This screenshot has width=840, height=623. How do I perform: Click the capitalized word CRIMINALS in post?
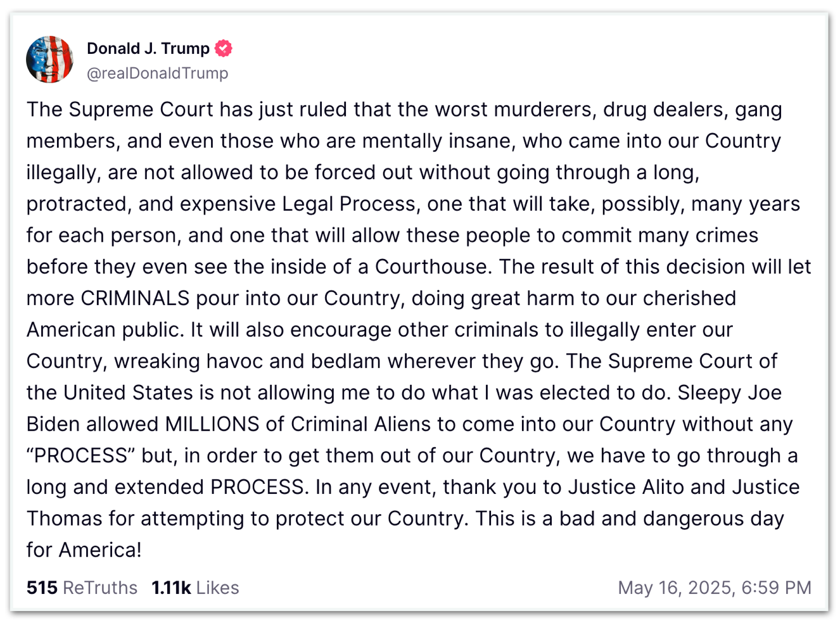[135, 298]
